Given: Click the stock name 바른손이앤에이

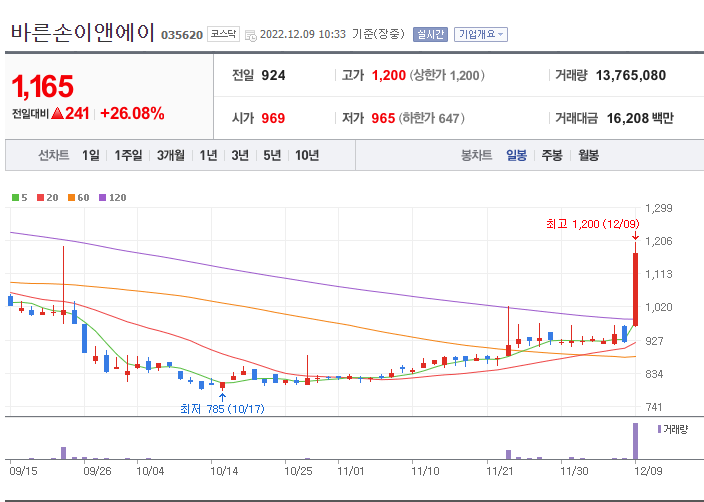Looking at the screenshot, I should tap(83, 33).
